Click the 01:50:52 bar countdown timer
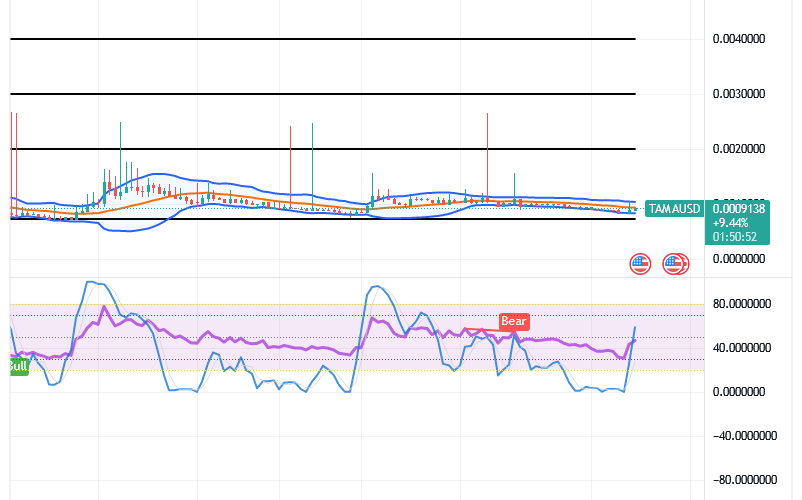 (x=734, y=237)
